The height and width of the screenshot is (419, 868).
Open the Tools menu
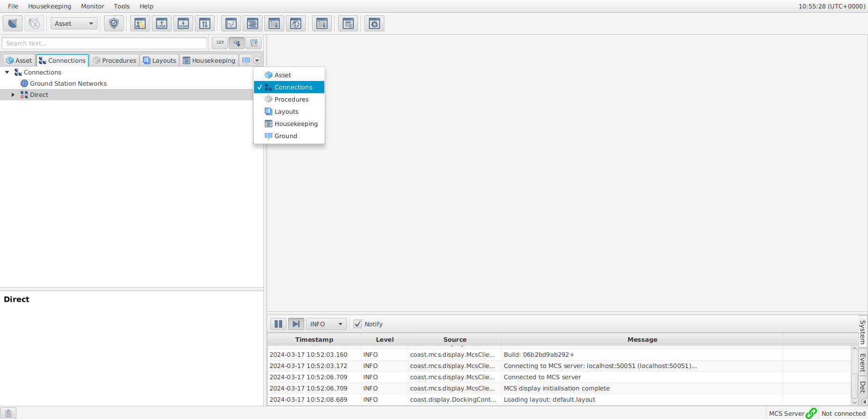tap(122, 6)
